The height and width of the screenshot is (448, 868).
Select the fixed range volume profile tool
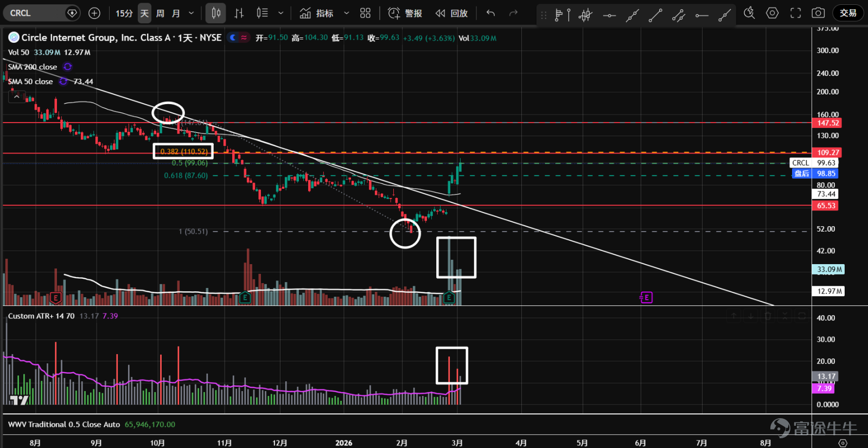click(x=562, y=15)
